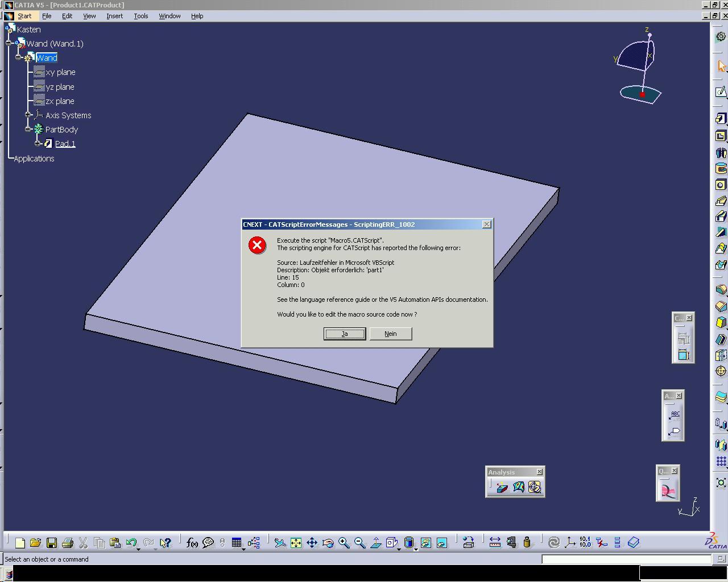728x582 pixels.
Task: Click the Zoom In magnifier icon
Action: 344,543
